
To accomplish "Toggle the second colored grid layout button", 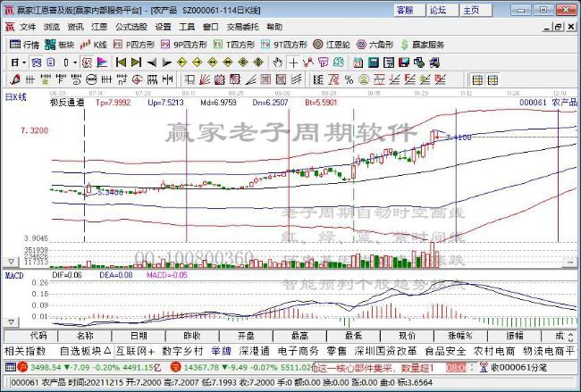I will 493,79.
